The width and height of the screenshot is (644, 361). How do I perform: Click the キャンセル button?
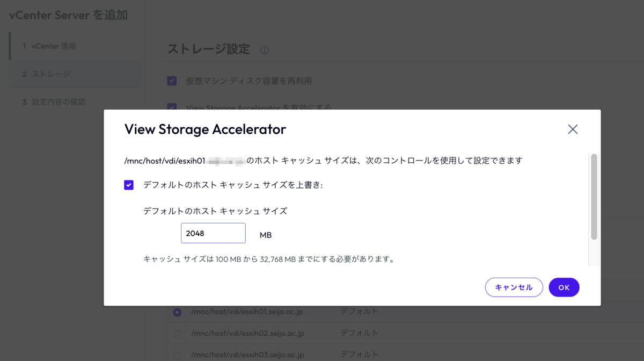514,287
